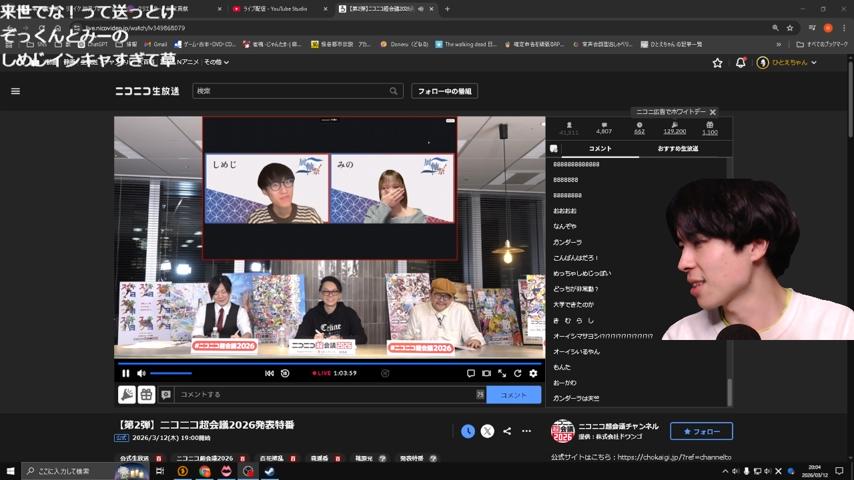Switch to the YouTube Studio browser tab
This screenshot has width=854, height=480.
click(x=277, y=9)
